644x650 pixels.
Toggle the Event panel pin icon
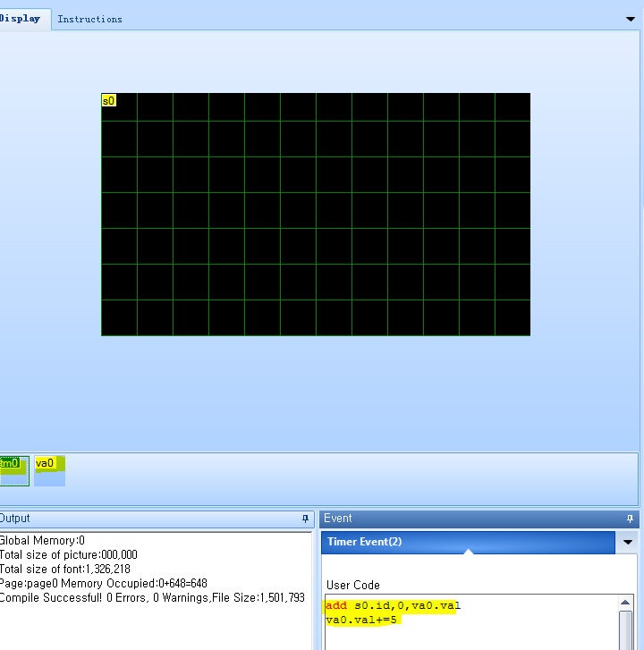tap(630, 519)
